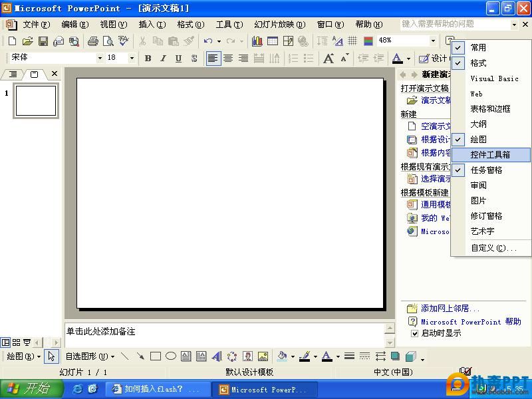Run the spelling check icon
The image size is (532, 399).
point(124,41)
